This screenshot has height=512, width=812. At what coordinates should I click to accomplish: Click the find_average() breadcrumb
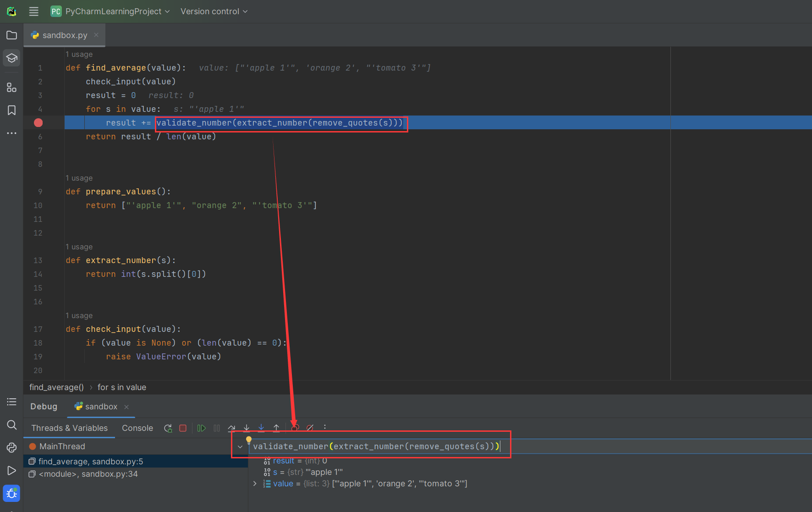coord(56,387)
